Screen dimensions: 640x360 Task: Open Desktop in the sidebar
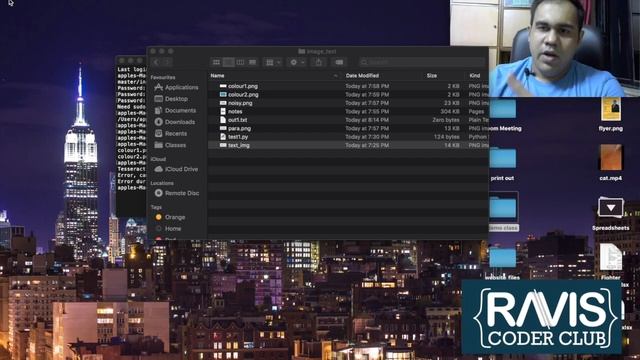click(171, 99)
